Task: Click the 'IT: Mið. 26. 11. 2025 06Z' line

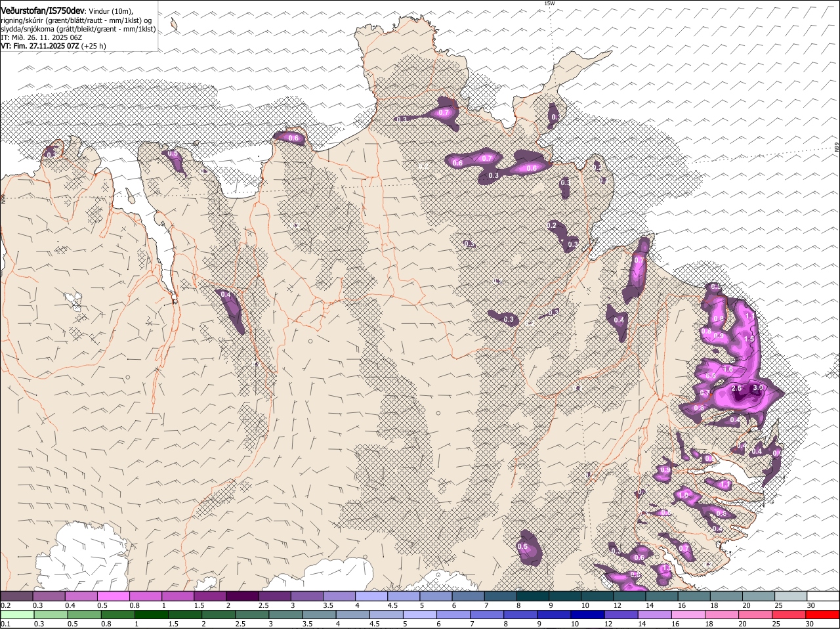Action: coord(41,37)
